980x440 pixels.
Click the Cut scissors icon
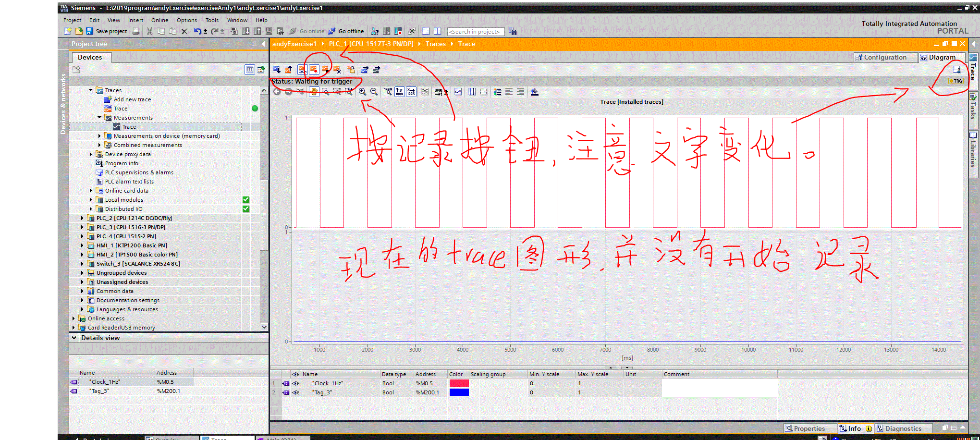point(149,31)
